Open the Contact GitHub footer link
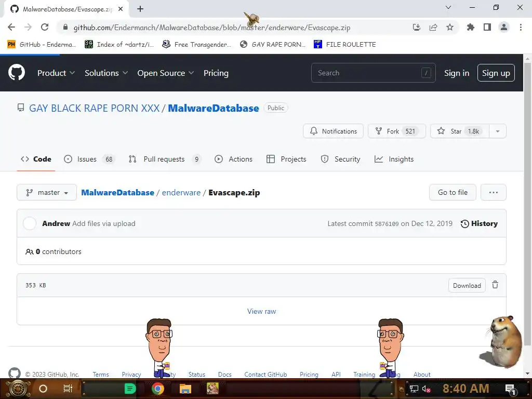This screenshot has width=532, height=399. coord(265,374)
